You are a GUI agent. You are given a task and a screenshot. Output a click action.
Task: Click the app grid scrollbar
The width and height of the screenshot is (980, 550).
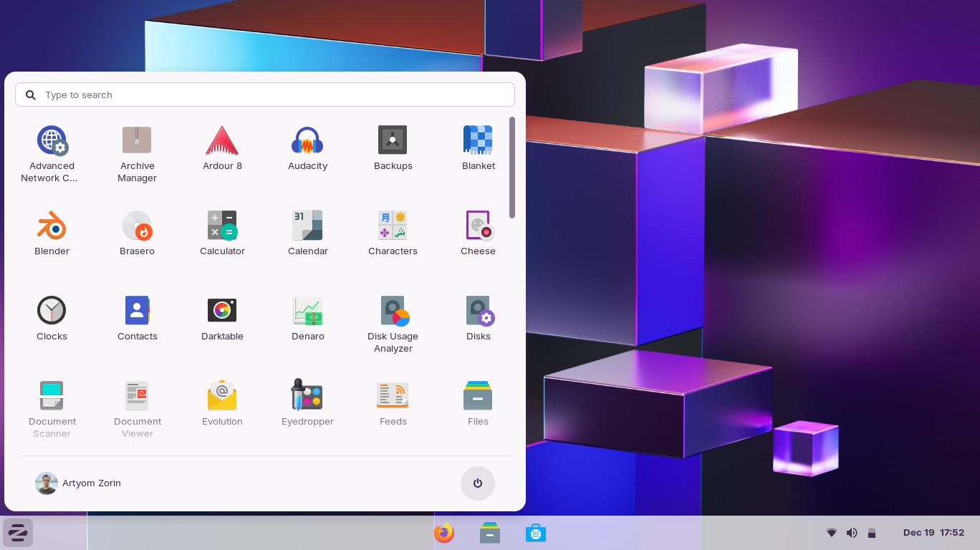tap(512, 168)
